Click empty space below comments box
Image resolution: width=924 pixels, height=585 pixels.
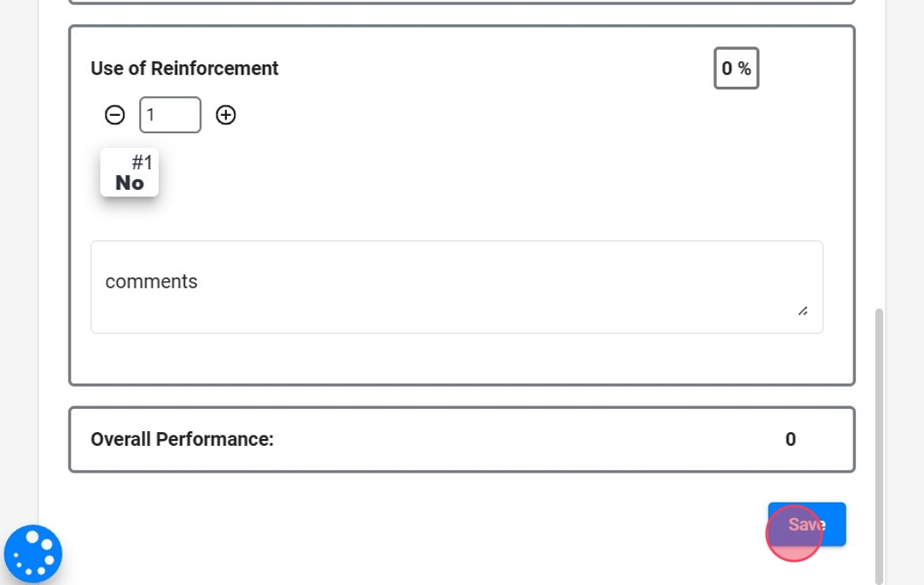coord(456,359)
